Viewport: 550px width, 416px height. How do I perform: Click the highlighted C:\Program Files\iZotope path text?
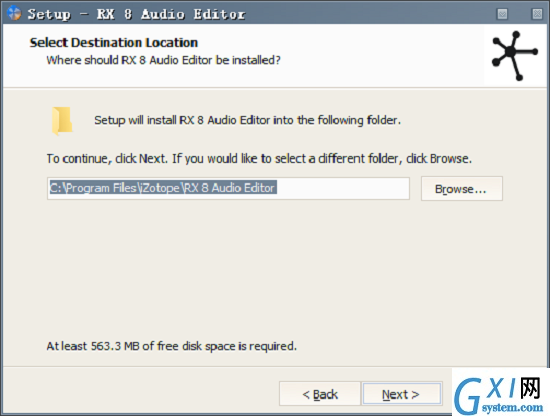[x=163, y=188]
